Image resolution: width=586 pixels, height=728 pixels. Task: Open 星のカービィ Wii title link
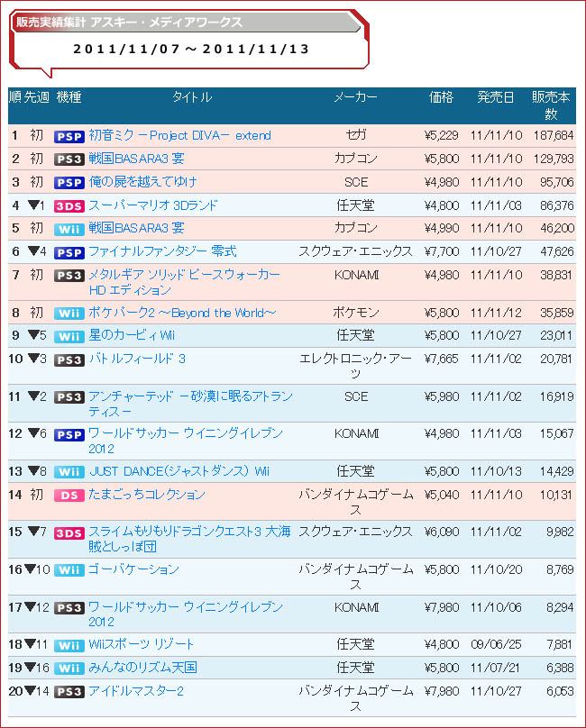[x=132, y=335]
